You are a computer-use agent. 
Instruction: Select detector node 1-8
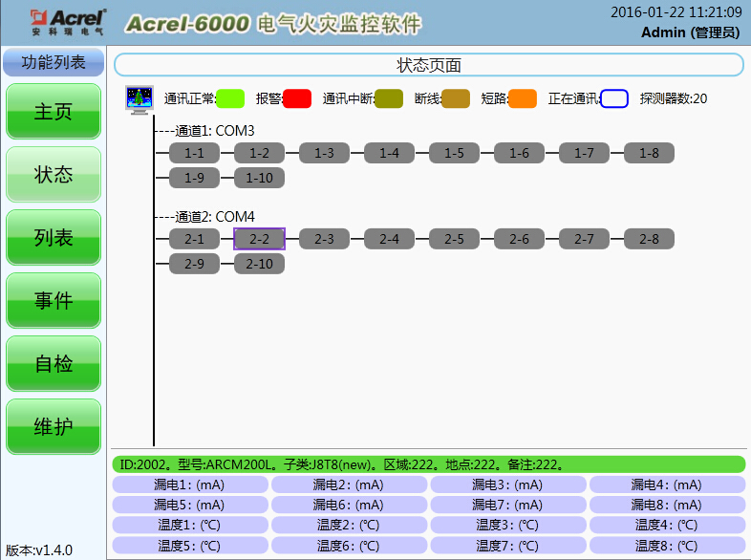pyautogui.click(x=649, y=153)
